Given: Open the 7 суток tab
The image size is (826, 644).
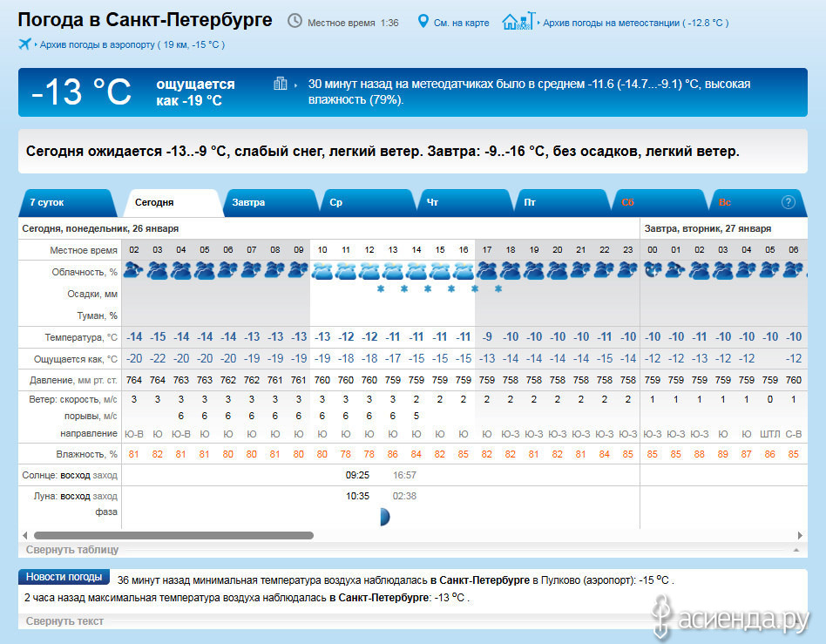Looking at the screenshot, I should click(x=48, y=202).
